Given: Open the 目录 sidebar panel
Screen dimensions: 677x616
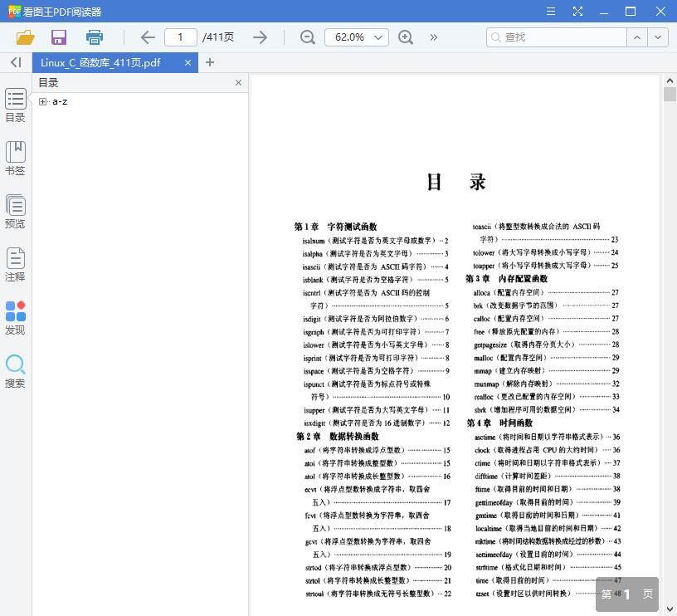Looking at the screenshot, I should pyautogui.click(x=16, y=105).
